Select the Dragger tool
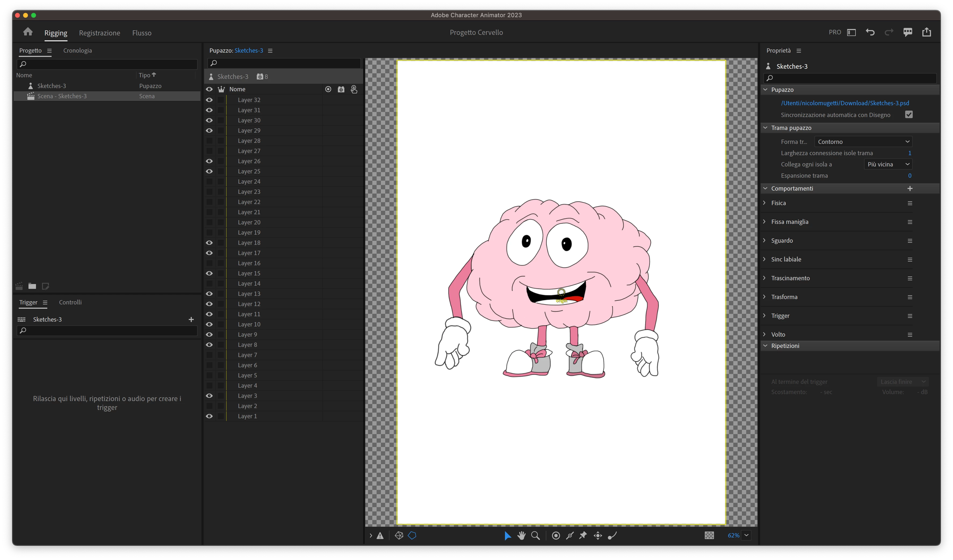 click(x=598, y=536)
